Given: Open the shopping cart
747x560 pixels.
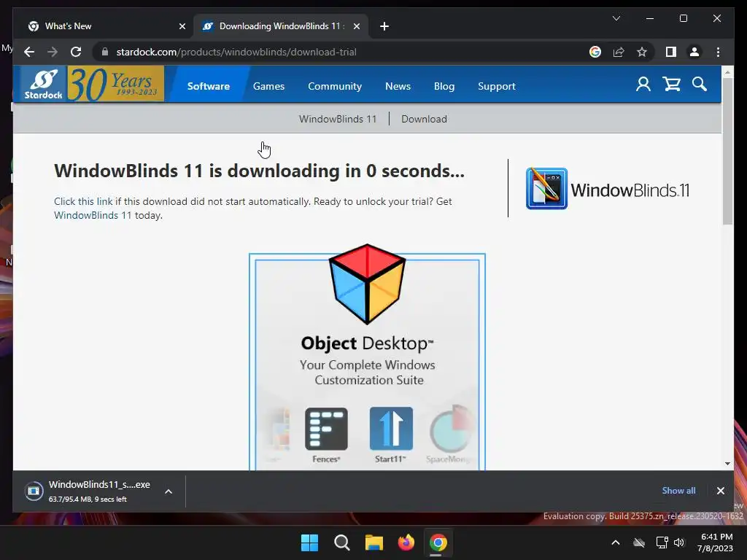Looking at the screenshot, I should coord(671,85).
